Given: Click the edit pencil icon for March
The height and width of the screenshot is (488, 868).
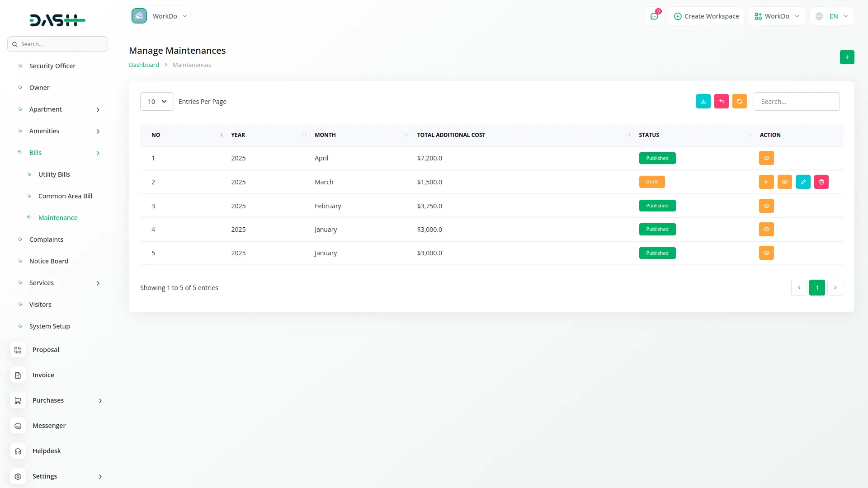Looking at the screenshot, I should coord(803,182).
